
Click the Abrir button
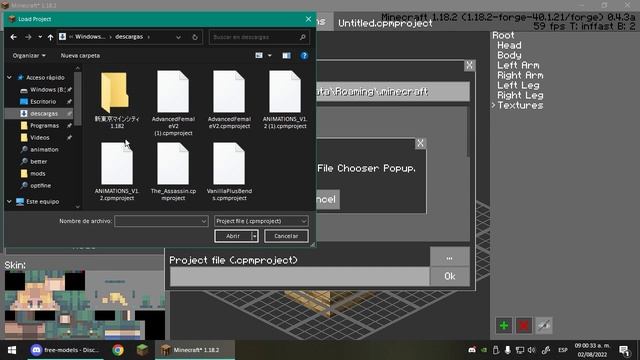[x=233, y=236]
